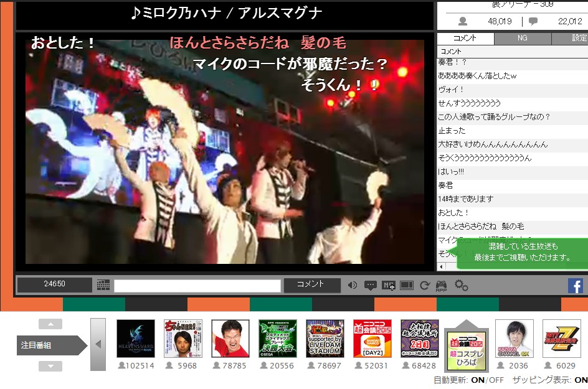
Task: Select comment 14時まであります
Action: (x=512, y=199)
